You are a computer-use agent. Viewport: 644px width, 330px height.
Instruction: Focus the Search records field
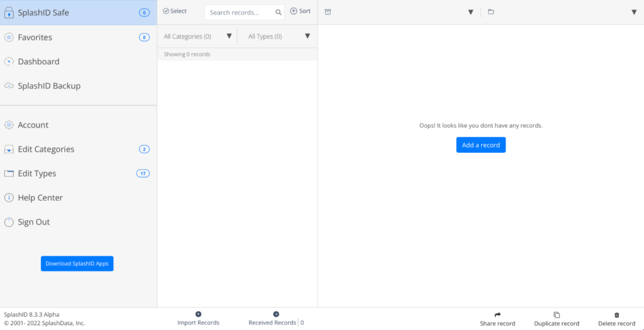click(245, 13)
